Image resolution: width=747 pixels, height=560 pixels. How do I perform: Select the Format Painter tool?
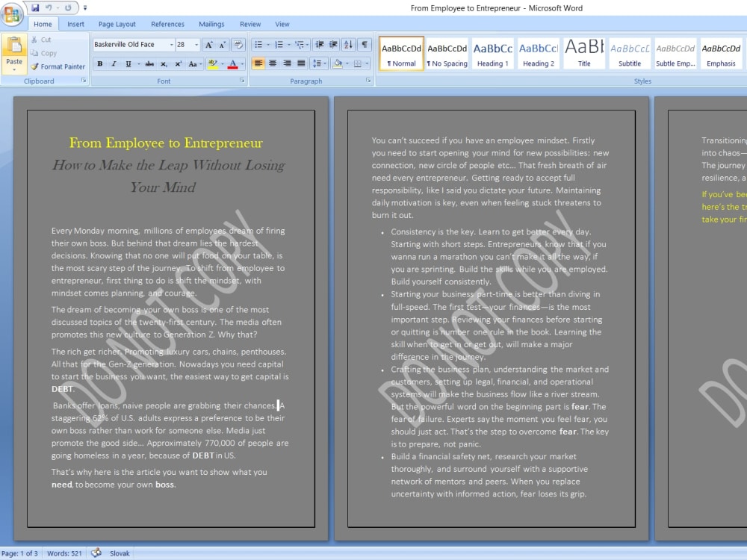coord(58,66)
